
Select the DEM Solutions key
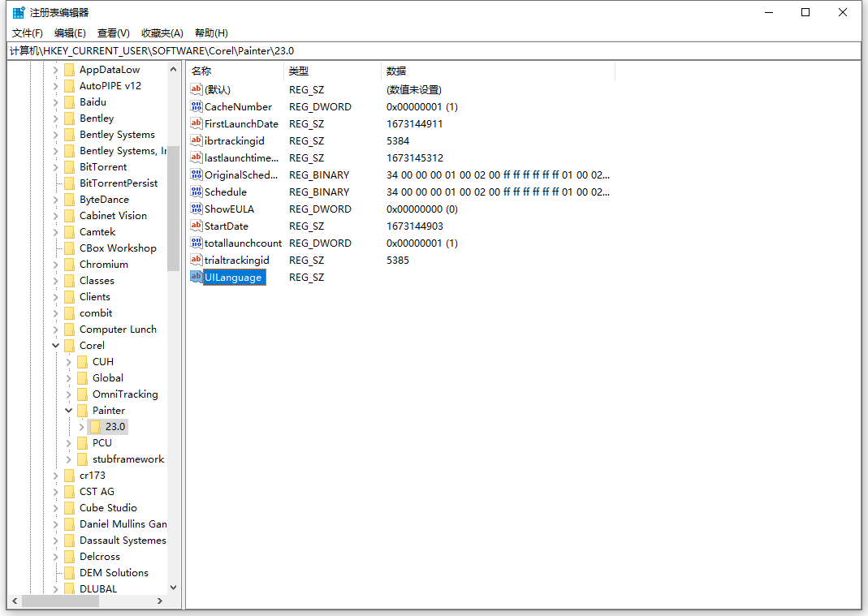114,573
